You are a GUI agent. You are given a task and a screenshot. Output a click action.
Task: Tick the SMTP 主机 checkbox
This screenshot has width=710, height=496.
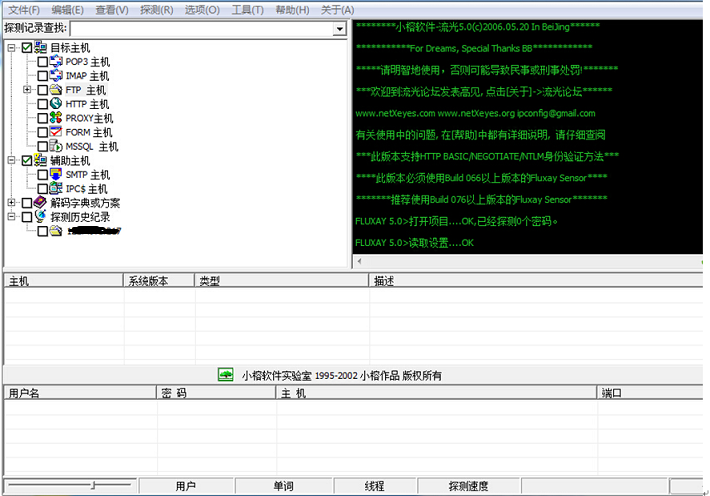[x=42, y=175]
